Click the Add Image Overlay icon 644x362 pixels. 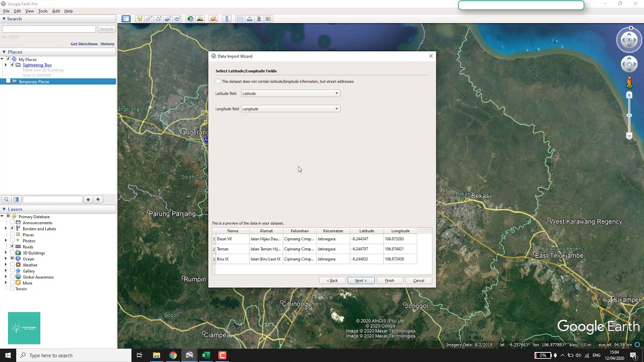(168, 19)
